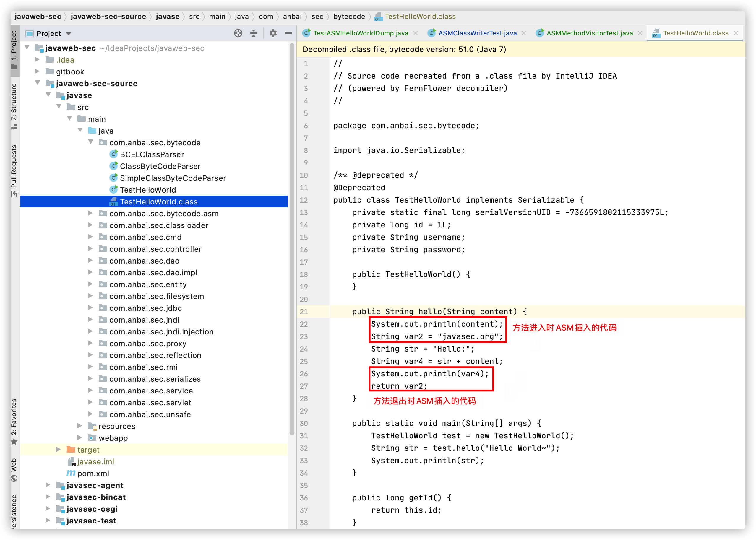Close the ASMMethodVisitorTest.java tab
This screenshot has width=756, height=540.
(640, 33)
